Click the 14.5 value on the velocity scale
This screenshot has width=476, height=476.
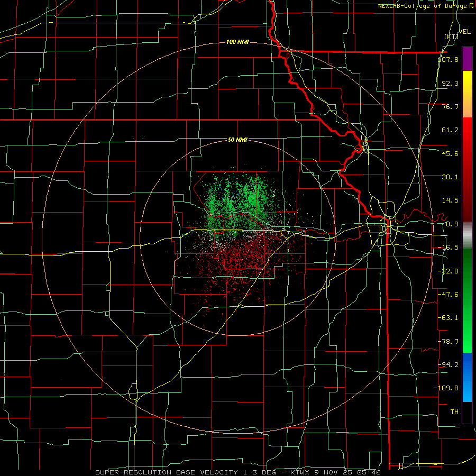450,200
